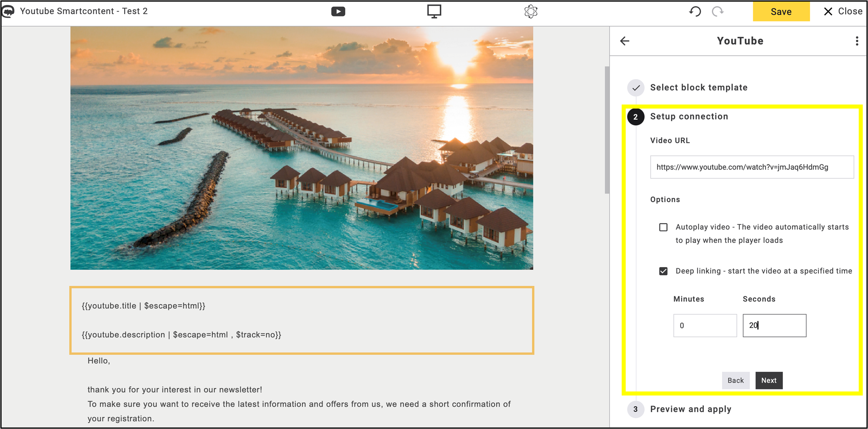Click the canvas vertical scrollbar
Image resolution: width=868 pixels, height=429 pixels.
(x=607, y=130)
